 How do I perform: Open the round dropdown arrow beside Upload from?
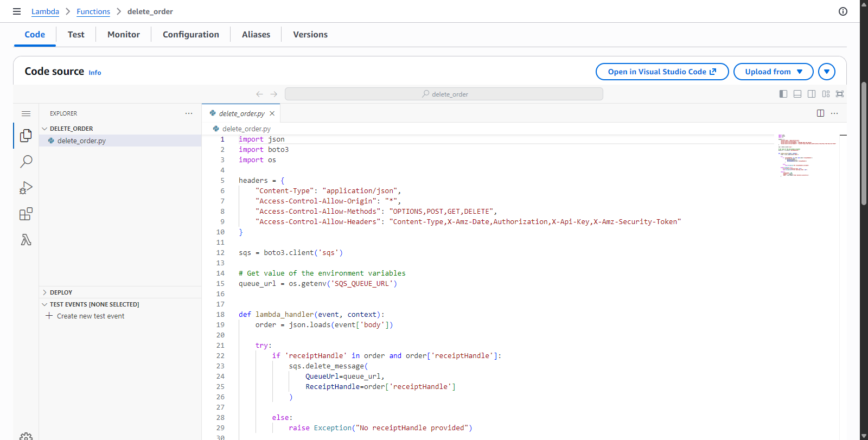[x=827, y=72]
